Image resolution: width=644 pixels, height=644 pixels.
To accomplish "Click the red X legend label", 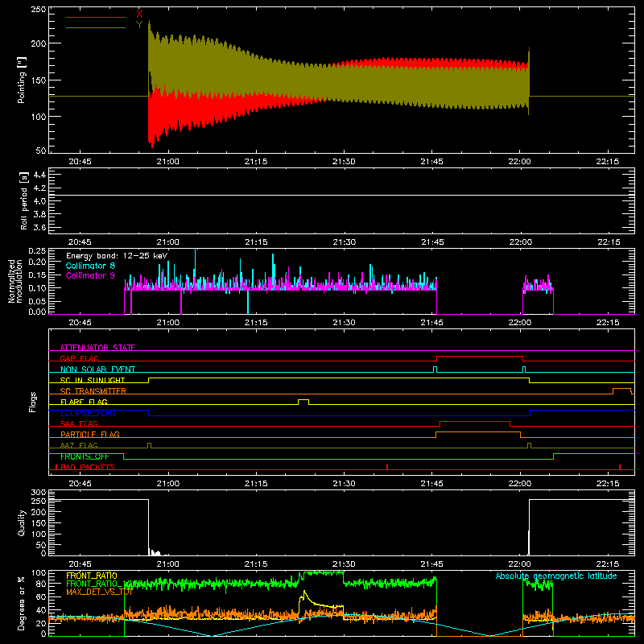I will [x=139, y=14].
